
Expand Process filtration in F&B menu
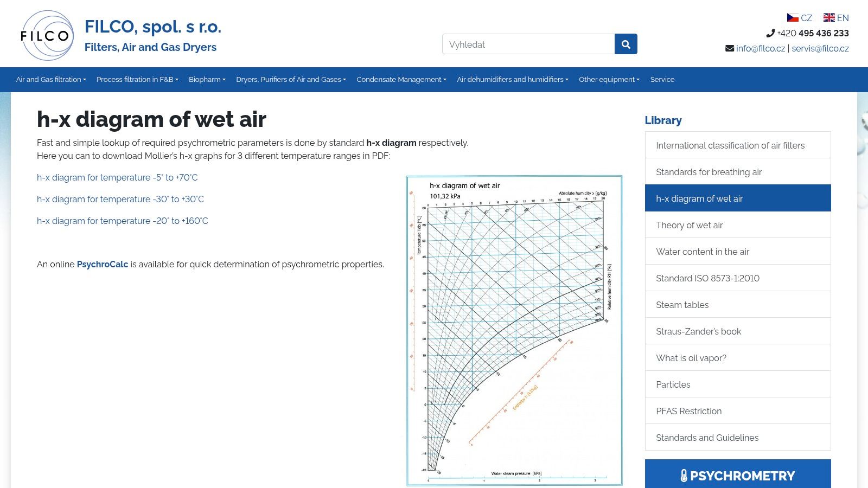137,79
